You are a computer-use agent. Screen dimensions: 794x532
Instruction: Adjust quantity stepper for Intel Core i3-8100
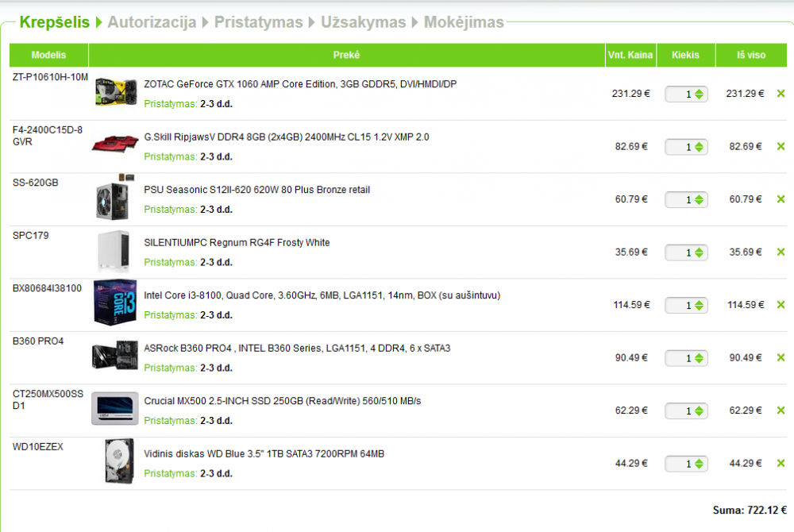pos(699,305)
